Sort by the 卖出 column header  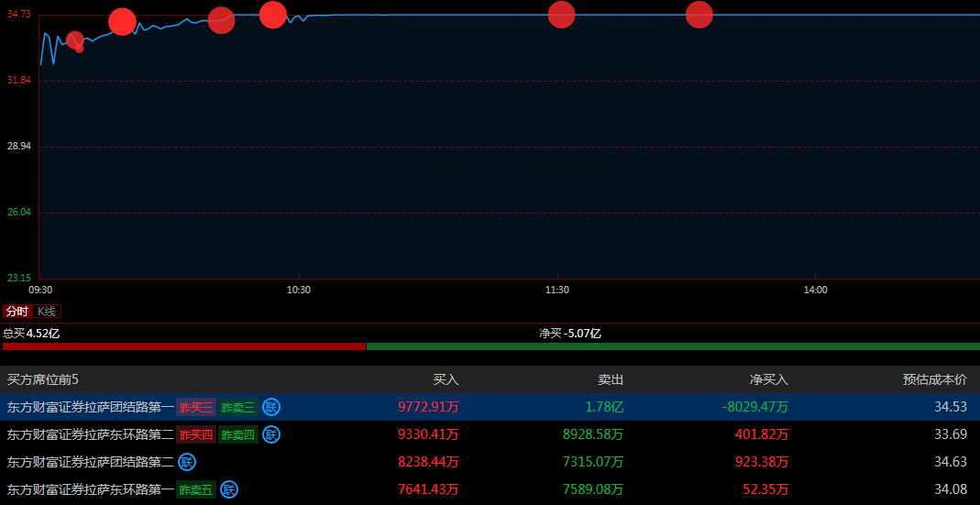(x=611, y=379)
